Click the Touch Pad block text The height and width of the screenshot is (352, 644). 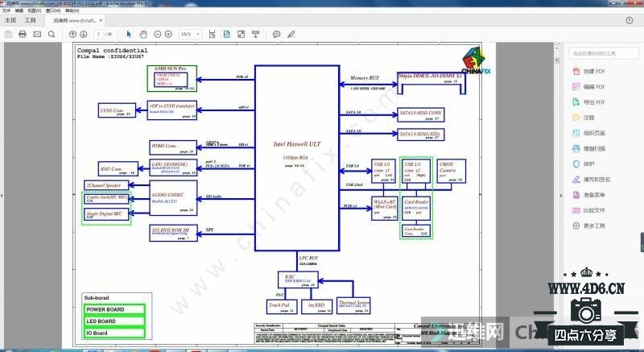click(x=279, y=305)
